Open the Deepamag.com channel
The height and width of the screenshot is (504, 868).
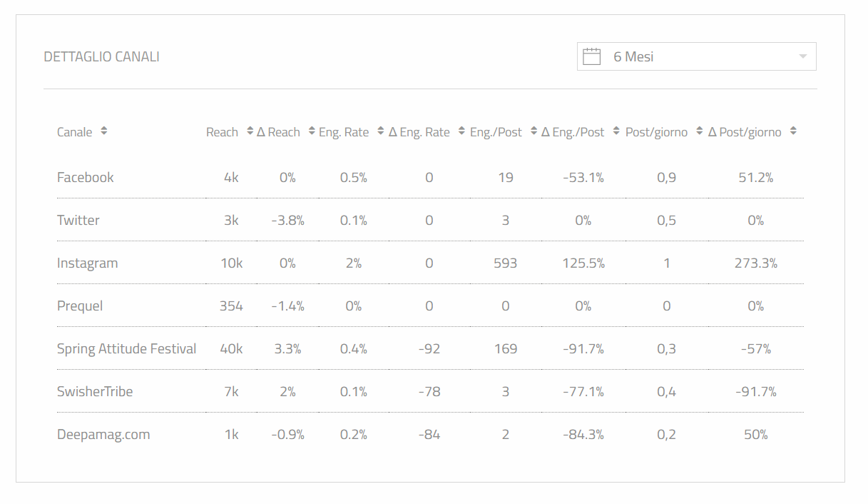click(103, 435)
